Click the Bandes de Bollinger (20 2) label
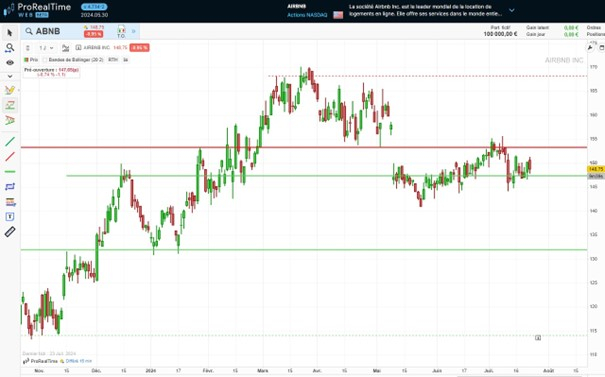The height and width of the screenshot is (377, 605). 76,60
